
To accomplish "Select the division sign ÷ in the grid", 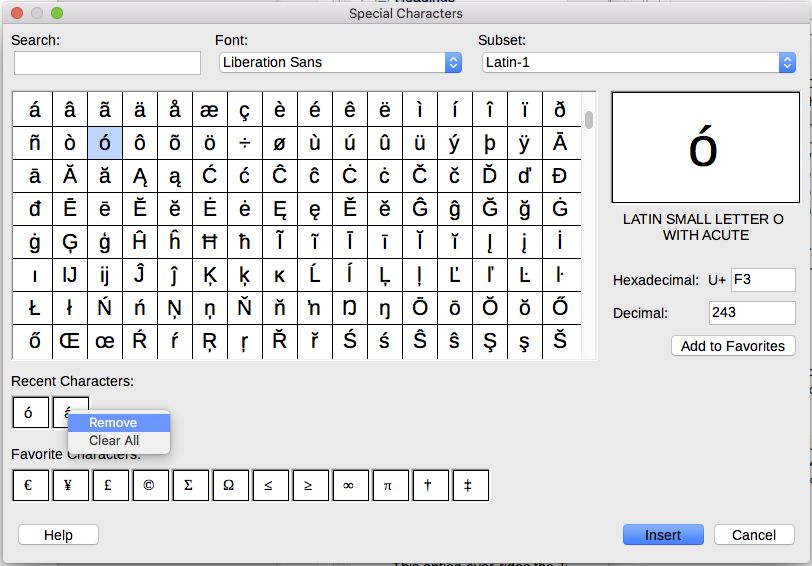I will click(244, 143).
